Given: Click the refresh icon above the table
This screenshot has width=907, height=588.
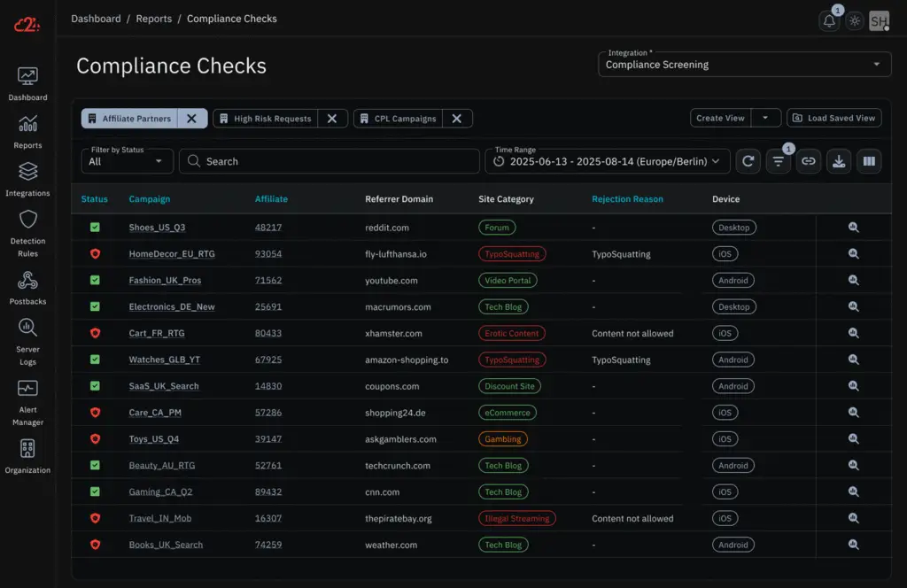Looking at the screenshot, I should [x=748, y=161].
